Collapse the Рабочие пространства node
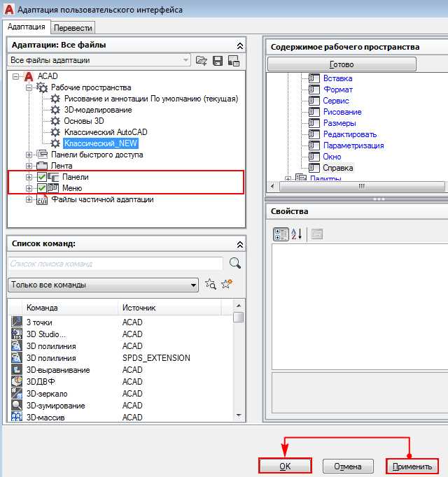 pos(29,87)
